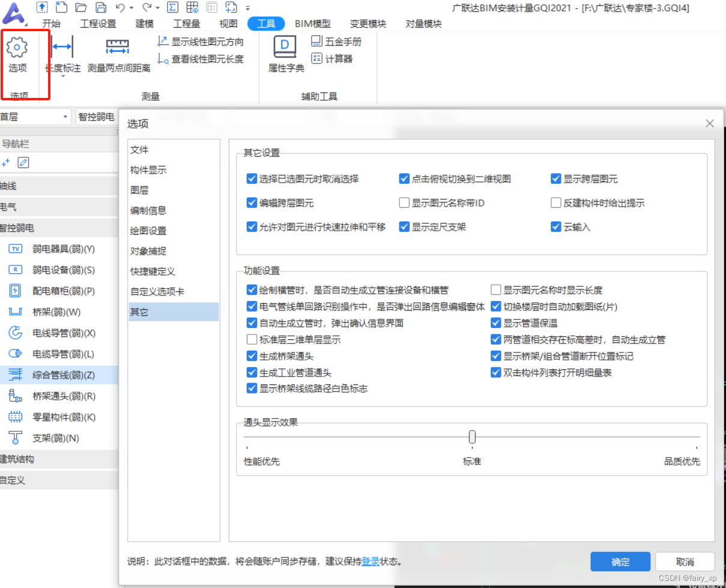This screenshot has width=726, height=588.
Task: Select 配电箱柜(弱)(P) component
Action: 59,291
